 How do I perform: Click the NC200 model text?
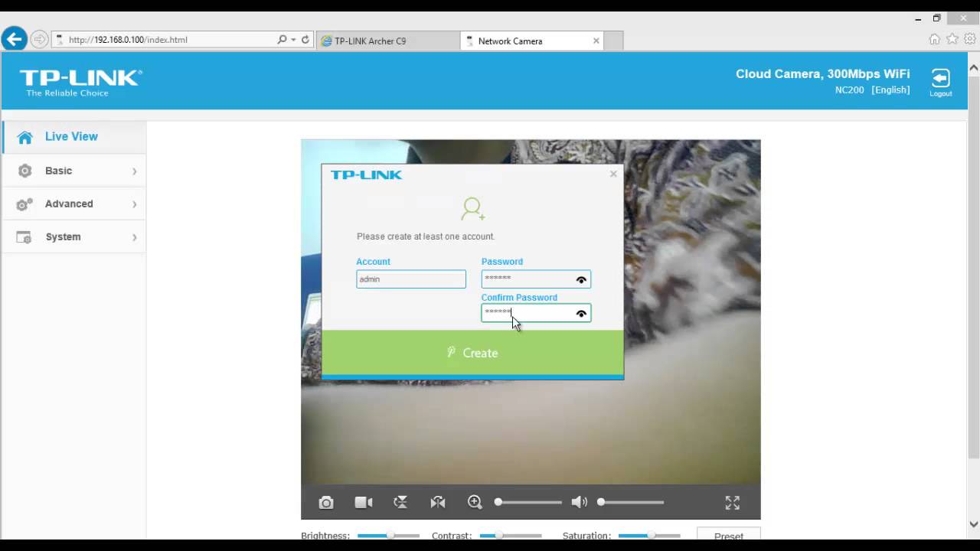[x=850, y=90]
